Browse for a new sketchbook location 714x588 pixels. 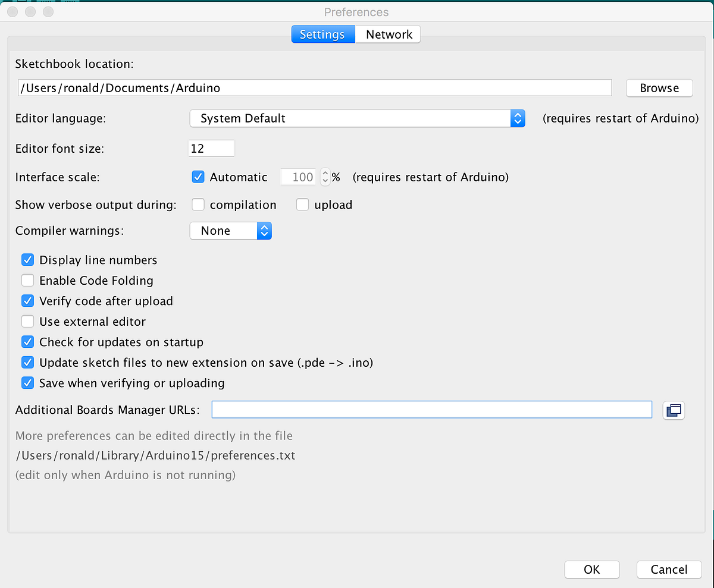pos(659,87)
